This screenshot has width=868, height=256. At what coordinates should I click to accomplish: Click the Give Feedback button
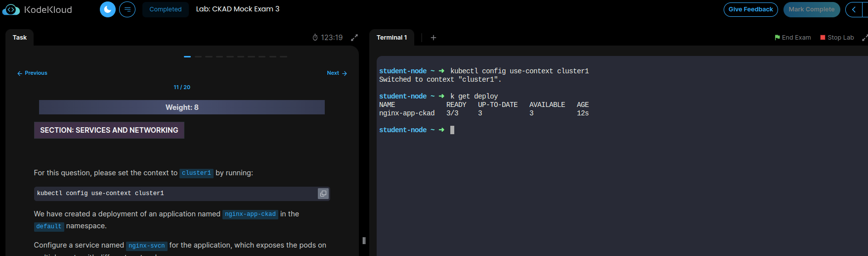pyautogui.click(x=750, y=9)
